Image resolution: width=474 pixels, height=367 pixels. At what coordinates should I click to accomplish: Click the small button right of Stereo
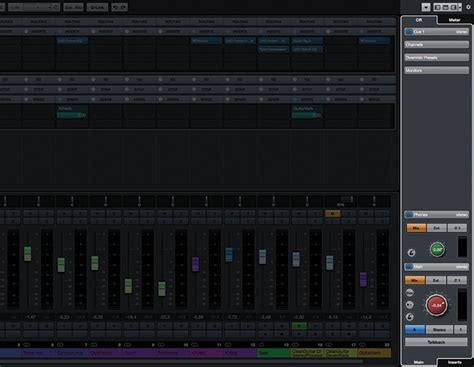[x=461, y=330]
